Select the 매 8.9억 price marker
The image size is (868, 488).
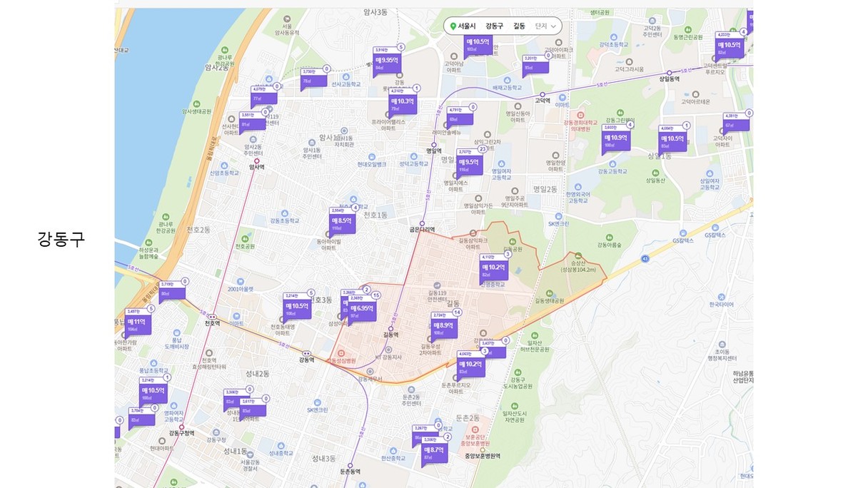coord(444,327)
